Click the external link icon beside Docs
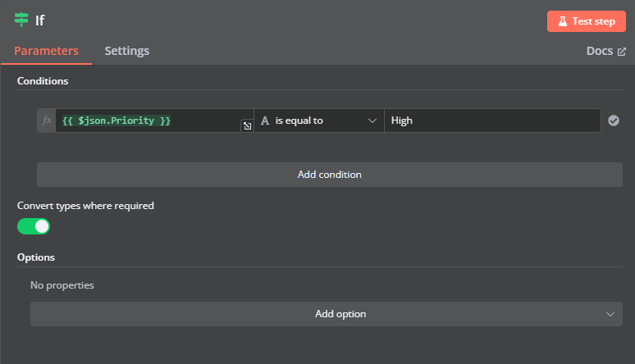Image resolution: width=635 pixels, height=364 pixels. [621, 52]
